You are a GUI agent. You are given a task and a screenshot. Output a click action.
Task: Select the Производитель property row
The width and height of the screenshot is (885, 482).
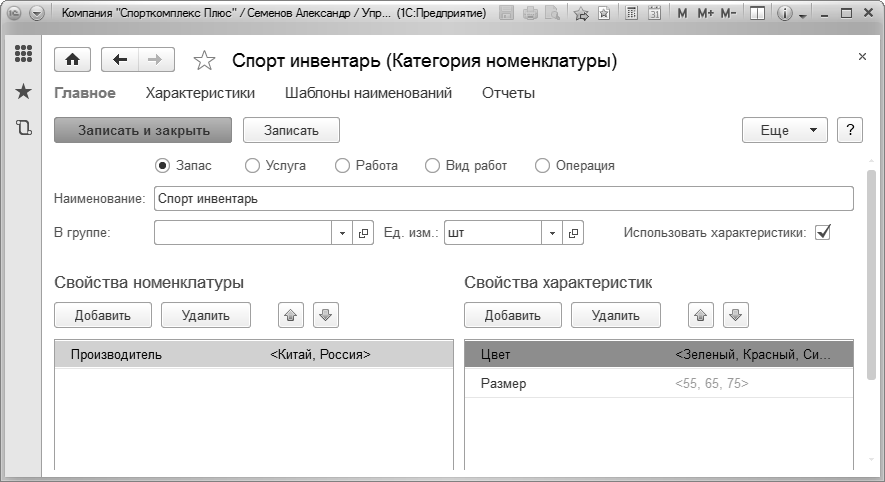pos(254,354)
